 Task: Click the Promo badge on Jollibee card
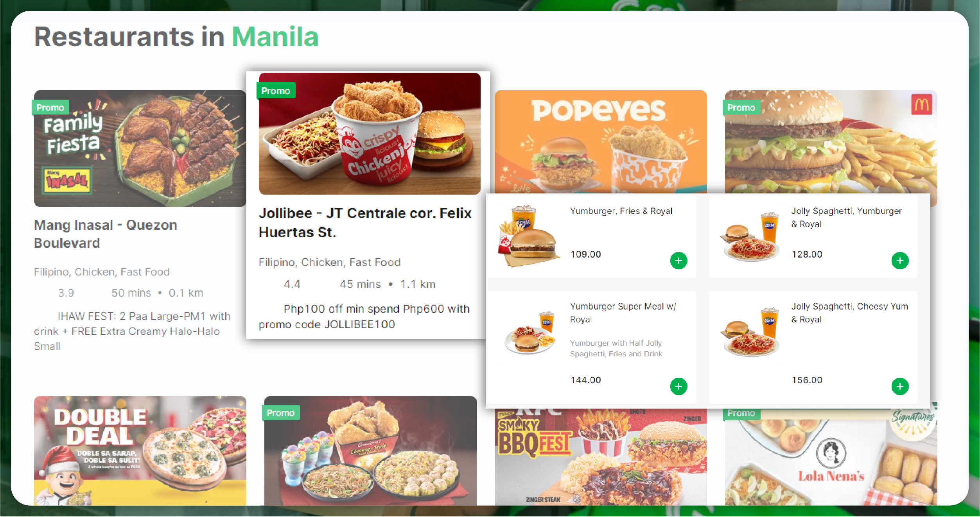276,91
